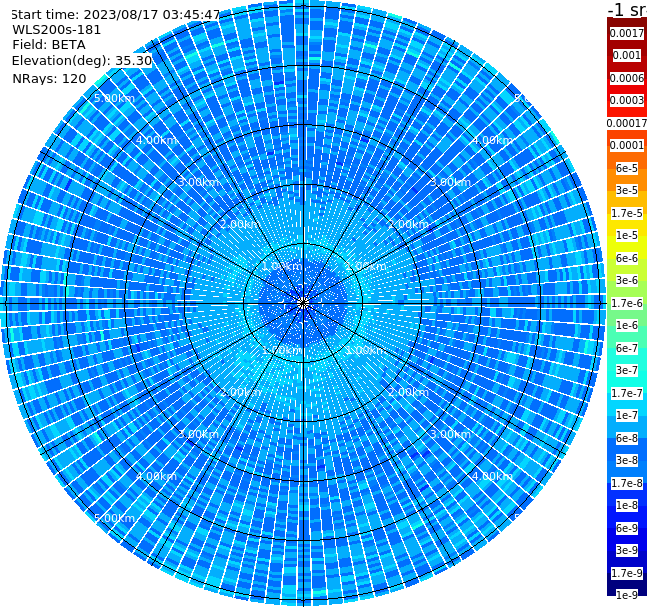Click the NRays: 120 label
The image size is (647, 607).
pyautogui.click(x=49, y=78)
